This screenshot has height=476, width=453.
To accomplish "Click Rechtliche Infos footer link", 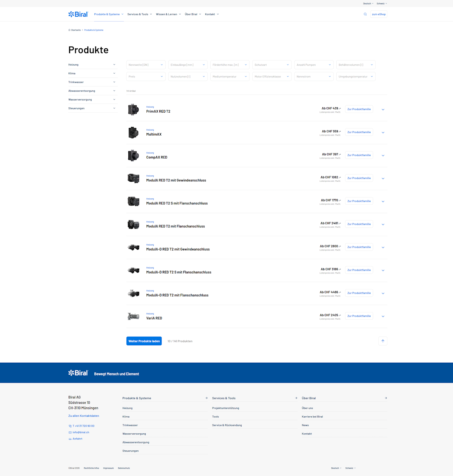I will pyautogui.click(x=91, y=468).
